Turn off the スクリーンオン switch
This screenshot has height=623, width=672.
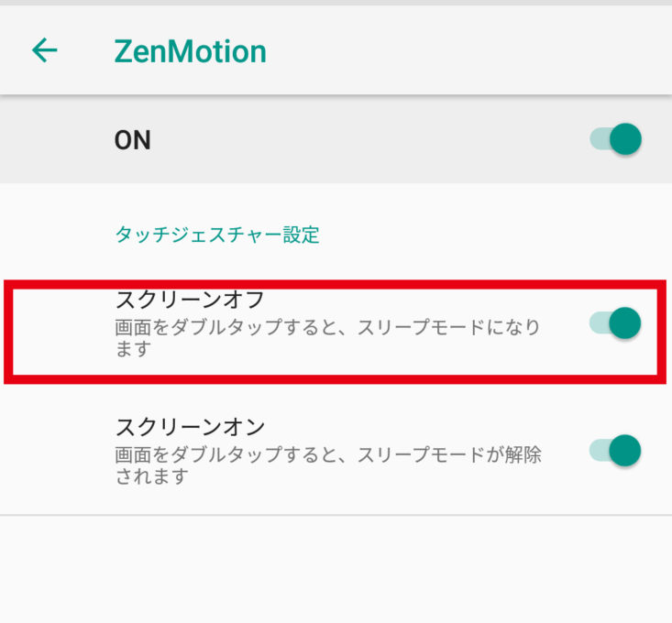point(615,451)
